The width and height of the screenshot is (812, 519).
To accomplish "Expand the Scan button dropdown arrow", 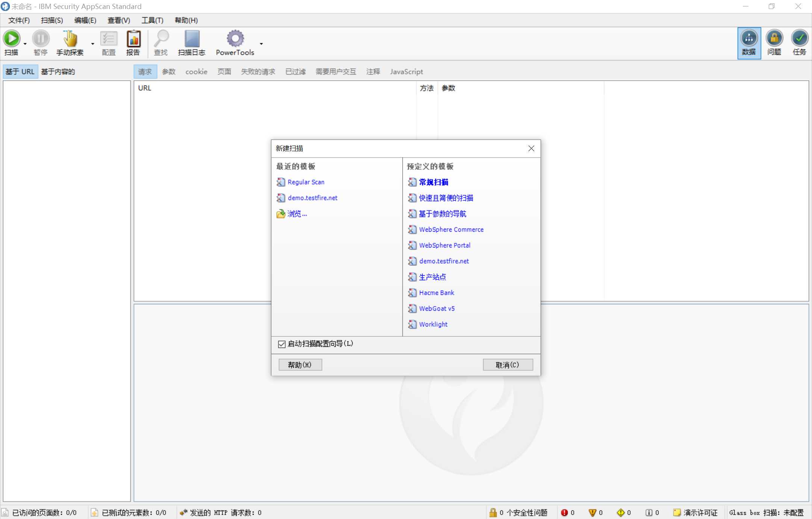I will pos(25,44).
